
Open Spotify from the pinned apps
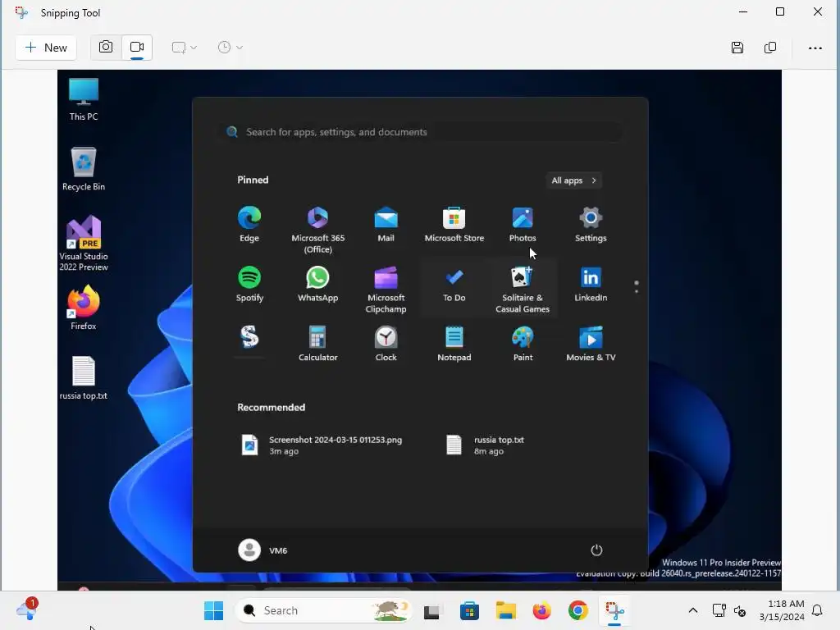pos(249,285)
